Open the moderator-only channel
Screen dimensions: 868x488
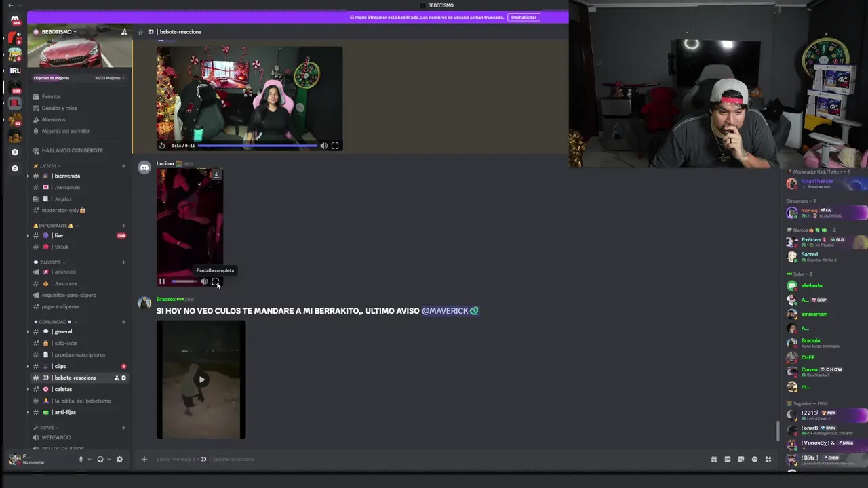point(80,210)
